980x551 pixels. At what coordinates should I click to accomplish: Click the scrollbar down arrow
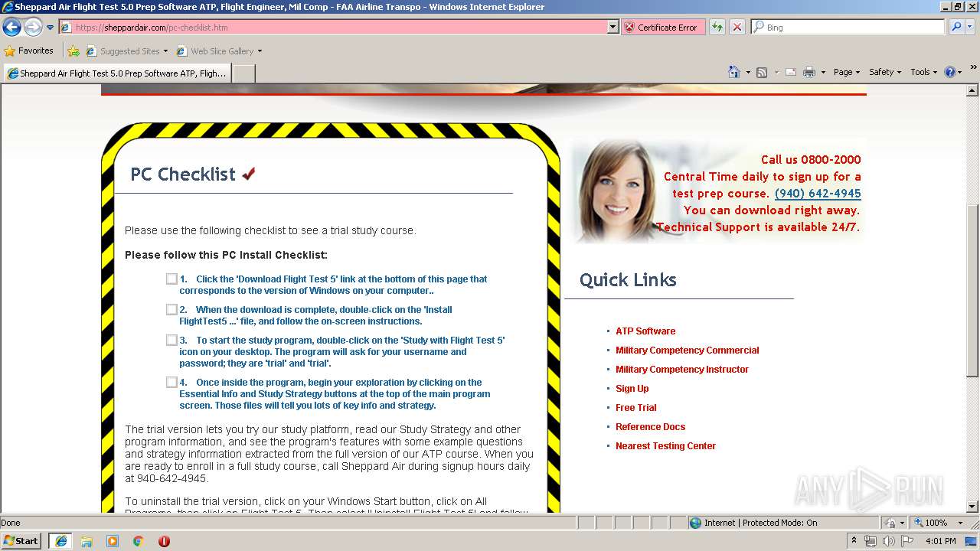coord(972,507)
